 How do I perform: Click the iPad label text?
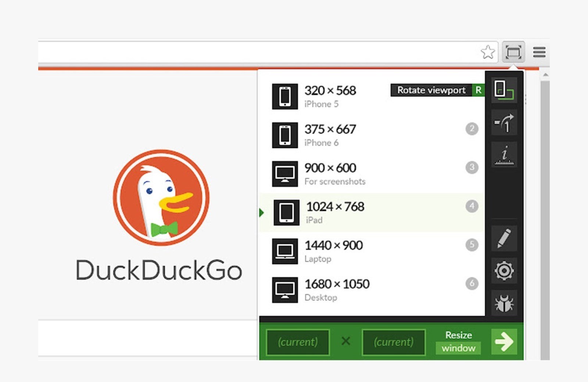click(314, 220)
